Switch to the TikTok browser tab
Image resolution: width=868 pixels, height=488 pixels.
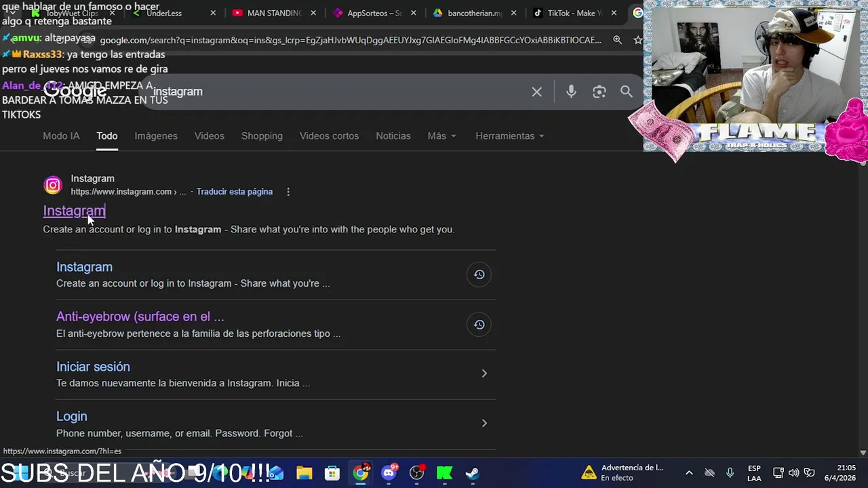click(574, 13)
